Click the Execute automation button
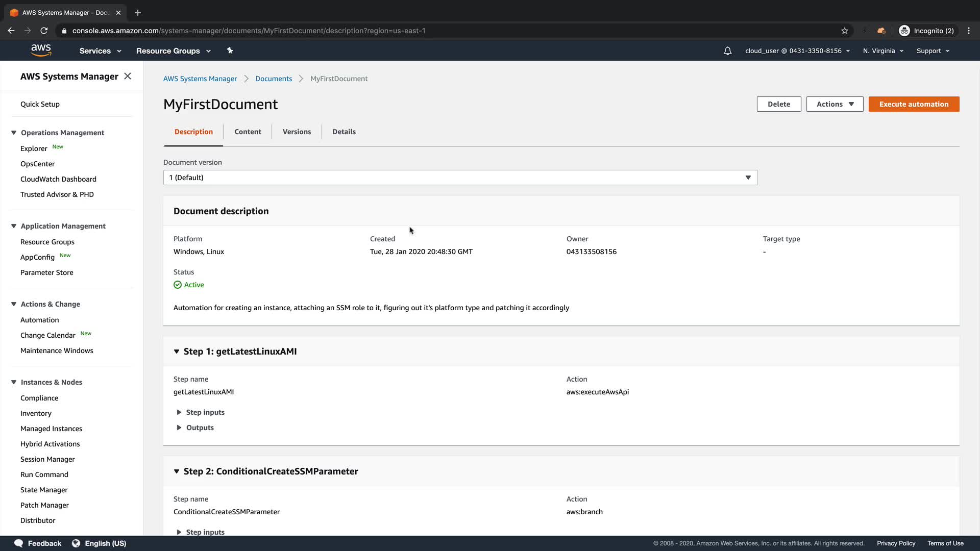Screen dimensions: 980x551 (x=914, y=104)
